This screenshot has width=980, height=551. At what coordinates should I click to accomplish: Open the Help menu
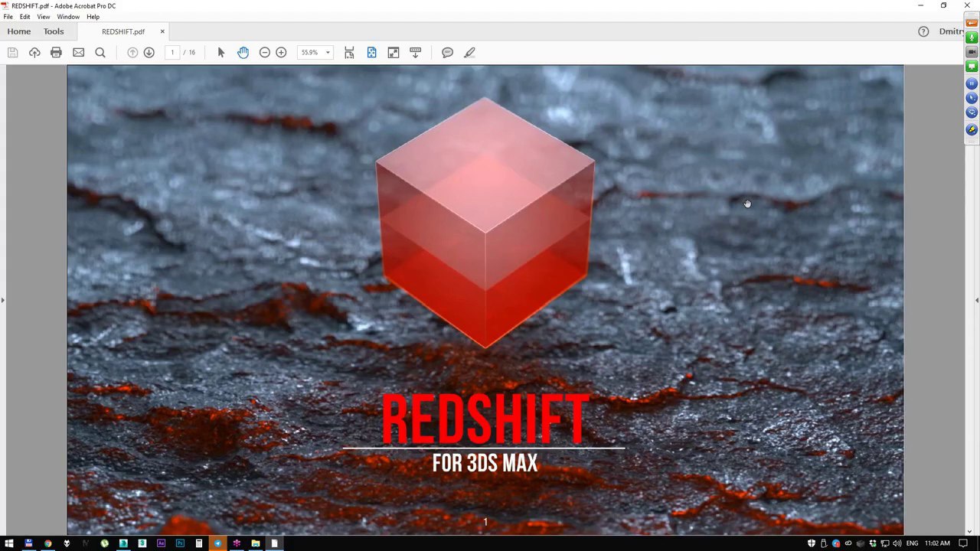coord(93,17)
